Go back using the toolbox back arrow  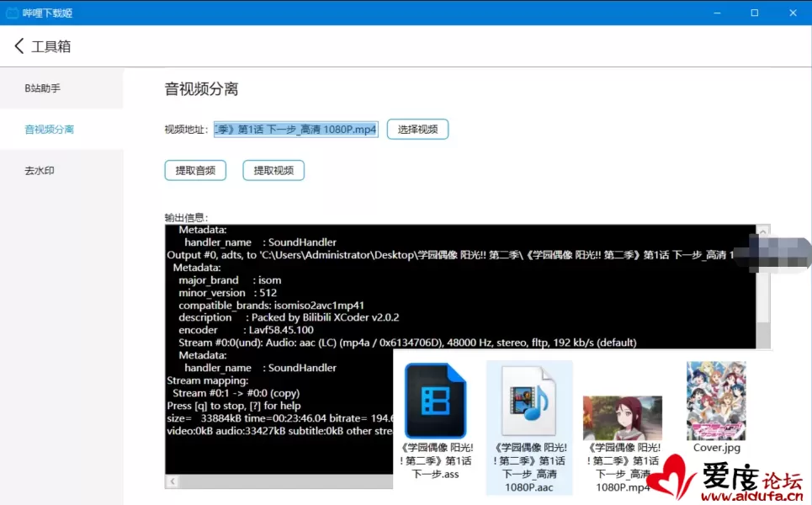click(x=19, y=46)
